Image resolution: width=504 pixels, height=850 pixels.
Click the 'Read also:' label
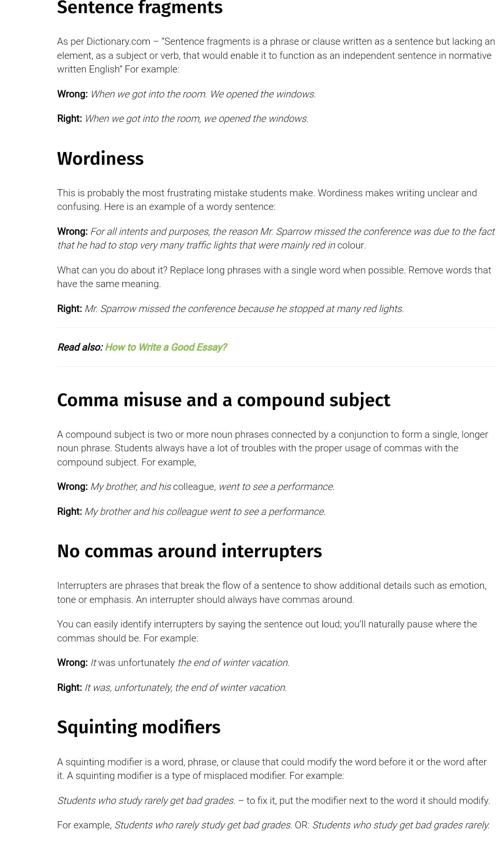[x=80, y=347]
